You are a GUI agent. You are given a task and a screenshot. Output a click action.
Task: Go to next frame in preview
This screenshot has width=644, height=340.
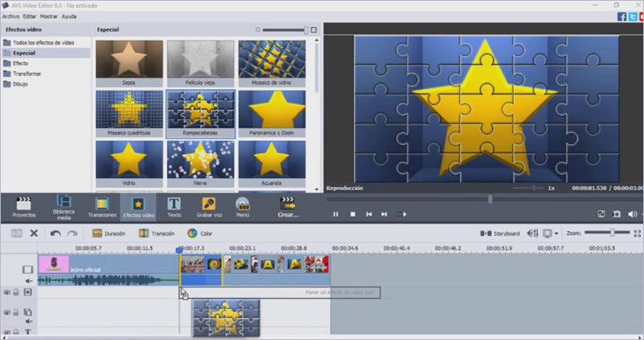[x=384, y=214]
